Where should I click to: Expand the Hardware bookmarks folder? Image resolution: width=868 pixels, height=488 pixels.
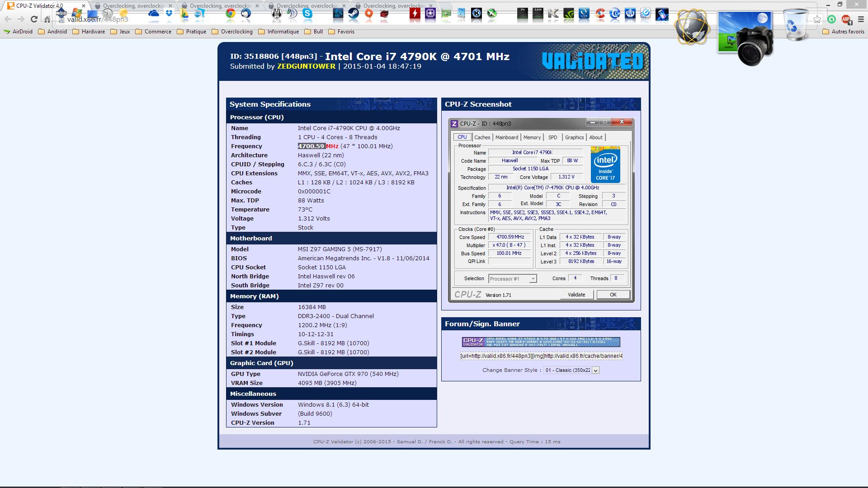(x=89, y=32)
